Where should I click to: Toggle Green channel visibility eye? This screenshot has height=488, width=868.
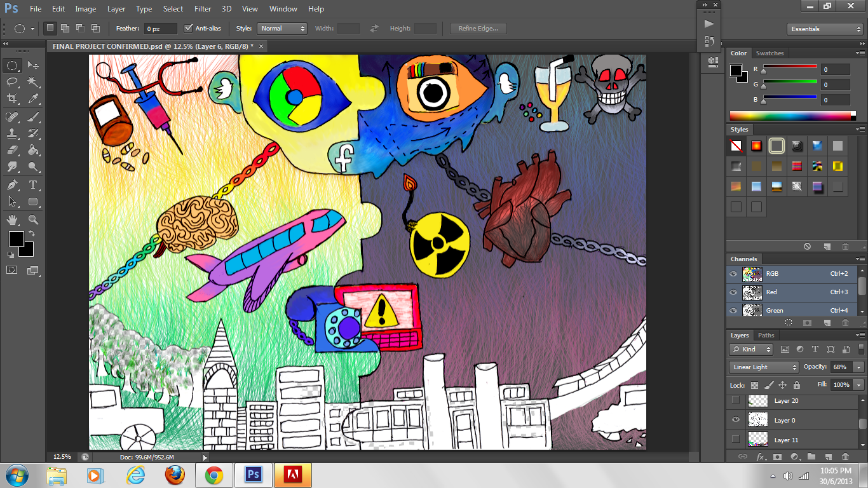click(734, 311)
